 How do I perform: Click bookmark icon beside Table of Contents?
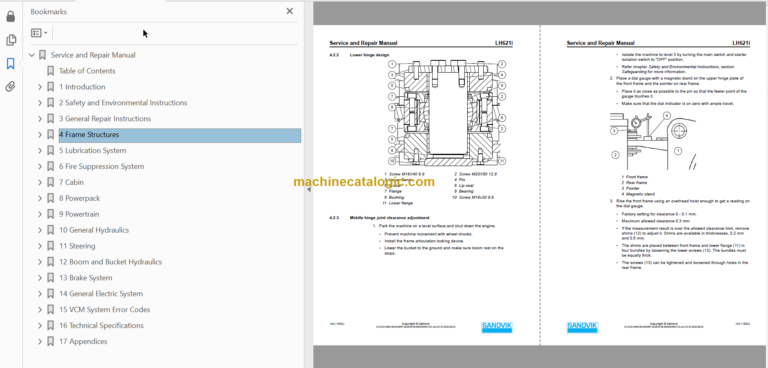point(50,71)
